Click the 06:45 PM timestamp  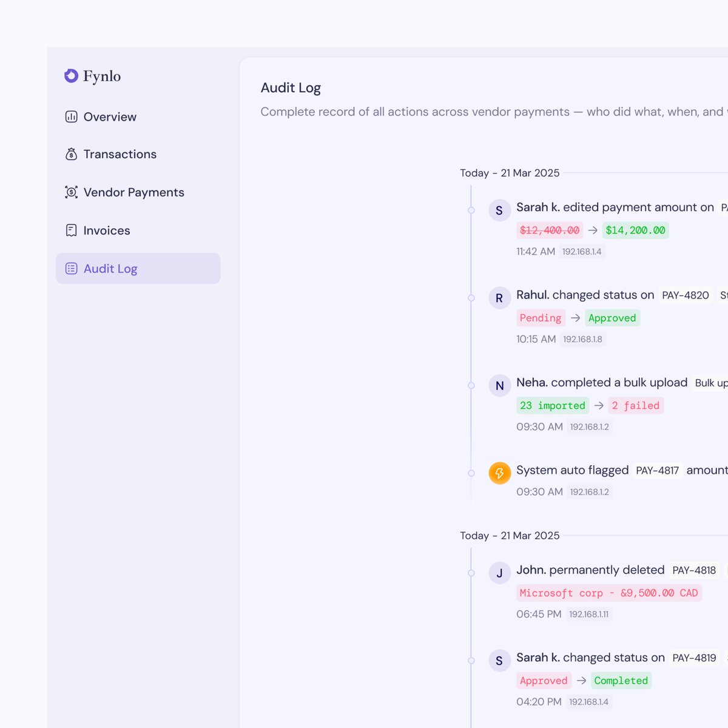point(539,614)
